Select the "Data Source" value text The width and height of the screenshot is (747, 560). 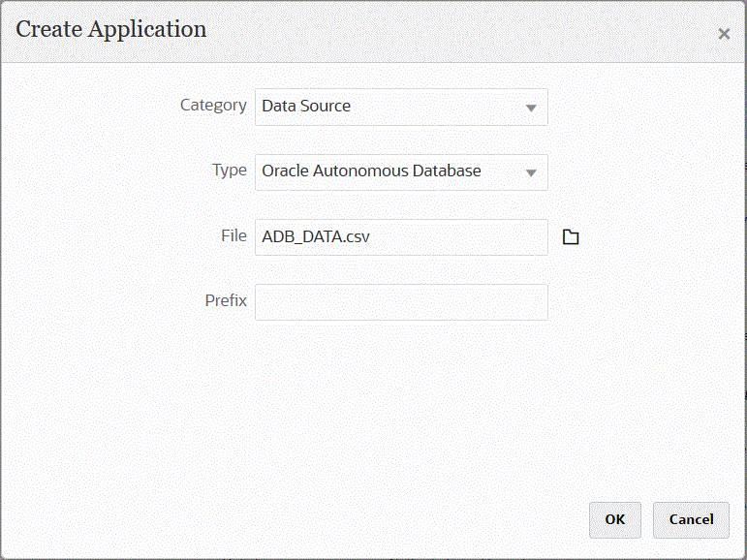306,106
